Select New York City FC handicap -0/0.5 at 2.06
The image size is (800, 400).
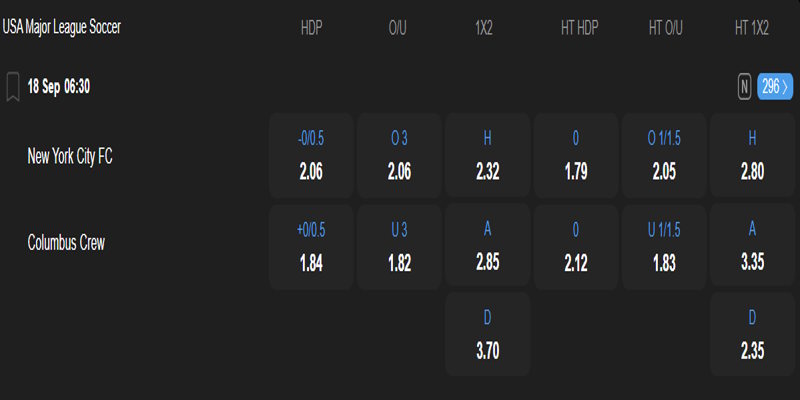pyautogui.click(x=311, y=156)
